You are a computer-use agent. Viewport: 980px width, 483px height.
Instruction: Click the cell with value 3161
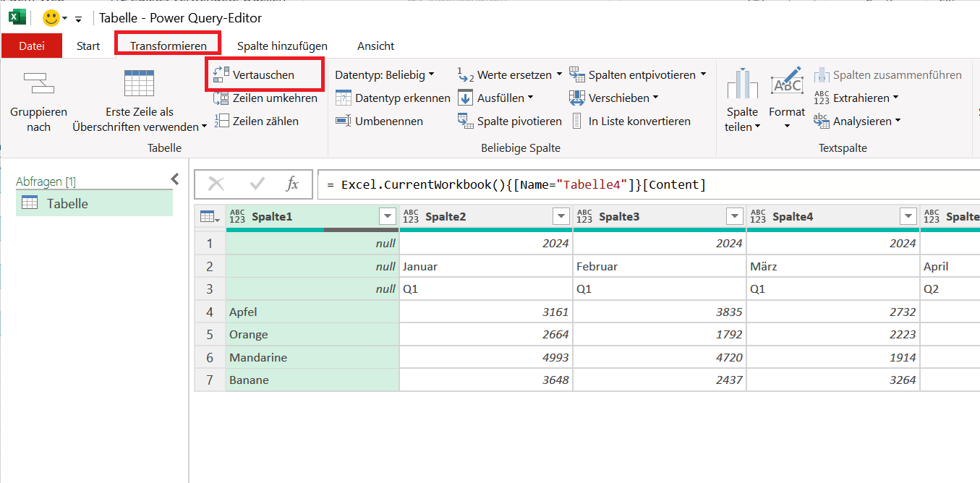[x=486, y=312]
